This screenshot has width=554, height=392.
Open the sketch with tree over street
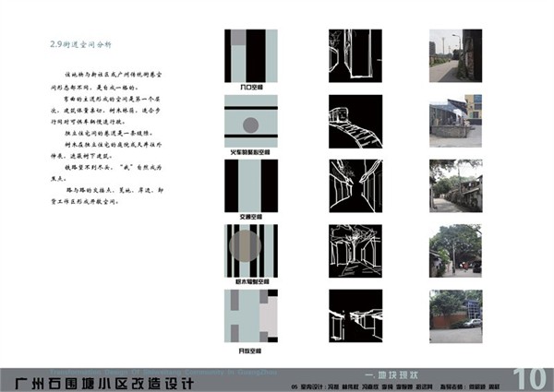[x=355, y=251]
